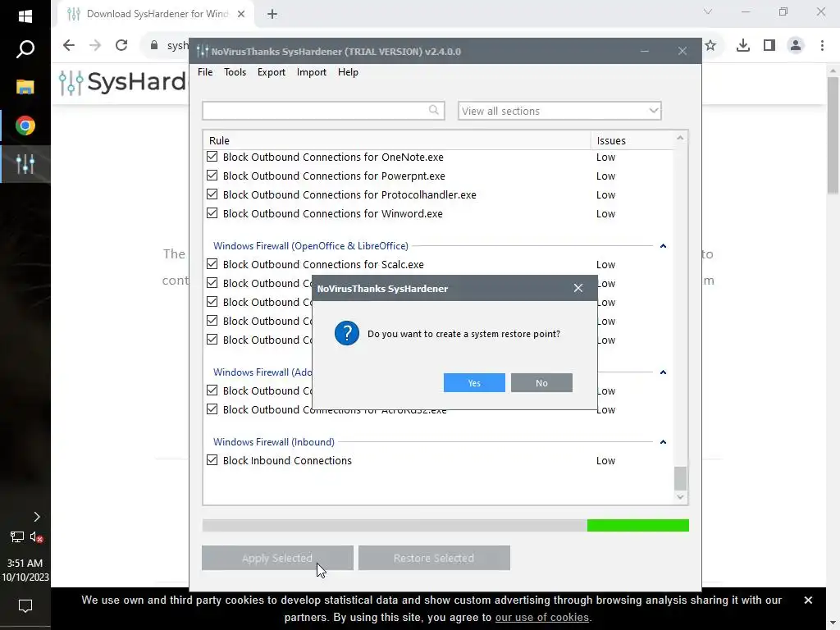Image resolution: width=840 pixels, height=630 pixels.
Task: Open the notification center icon
Action: (x=25, y=606)
